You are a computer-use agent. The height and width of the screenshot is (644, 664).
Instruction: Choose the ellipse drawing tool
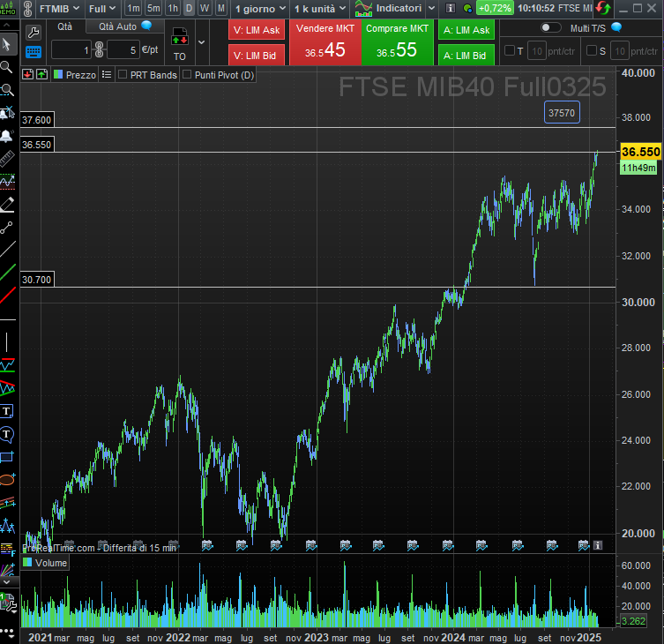(7, 479)
